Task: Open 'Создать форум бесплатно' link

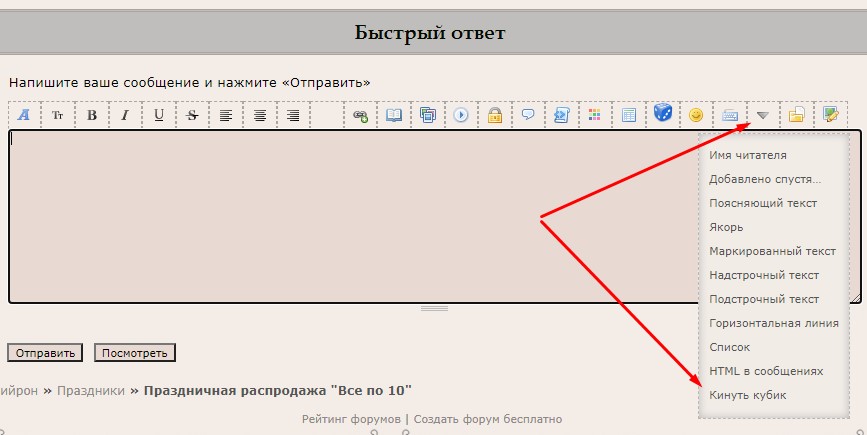Action: (x=488, y=419)
